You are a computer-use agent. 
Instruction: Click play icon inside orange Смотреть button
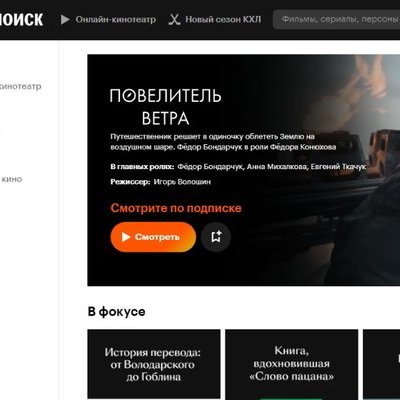pos(126,237)
